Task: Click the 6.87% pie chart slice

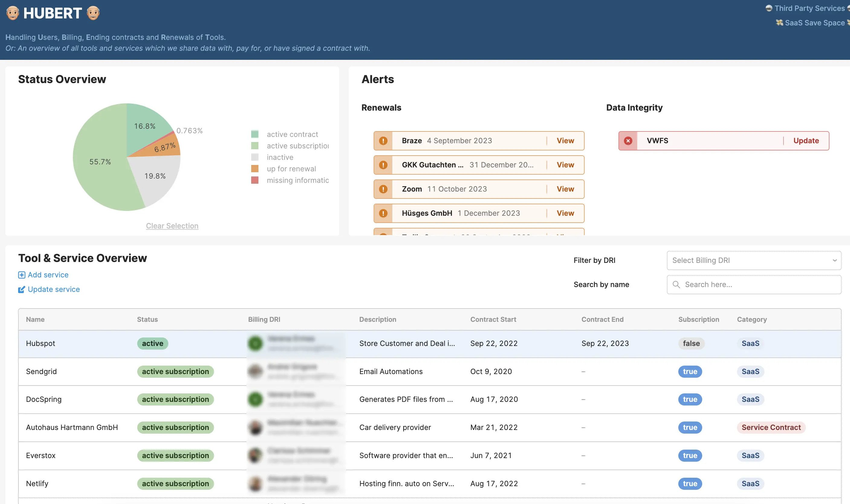Action: pyautogui.click(x=165, y=148)
